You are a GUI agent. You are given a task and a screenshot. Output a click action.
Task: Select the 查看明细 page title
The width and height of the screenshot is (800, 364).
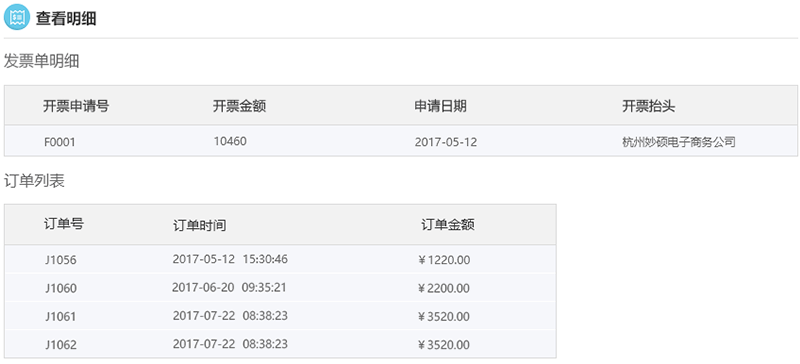[66, 18]
